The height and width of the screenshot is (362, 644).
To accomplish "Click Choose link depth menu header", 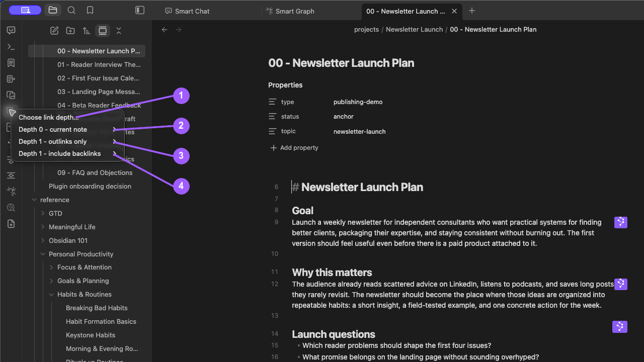I will pos(49,117).
